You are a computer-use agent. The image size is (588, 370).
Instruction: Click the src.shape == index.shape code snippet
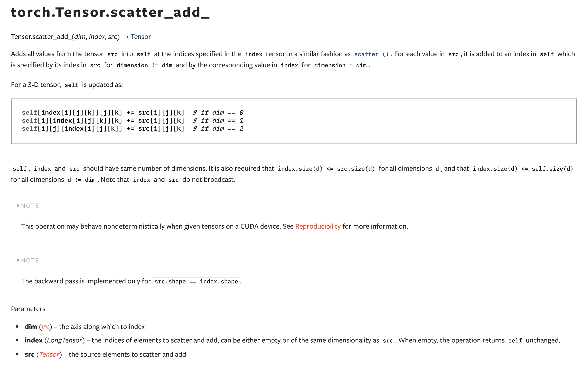[x=196, y=282]
